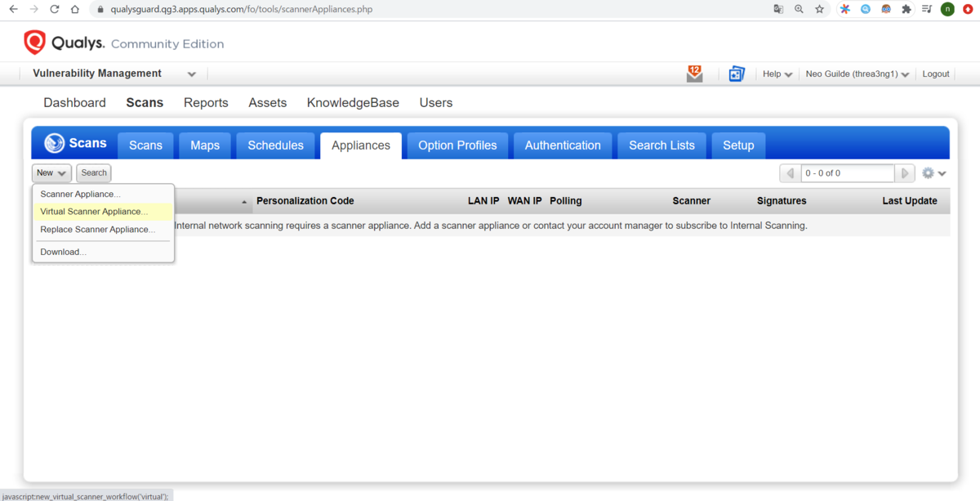Open Assets in main navigation
The width and height of the screenshot is (980, 501).
click(268, 103)
